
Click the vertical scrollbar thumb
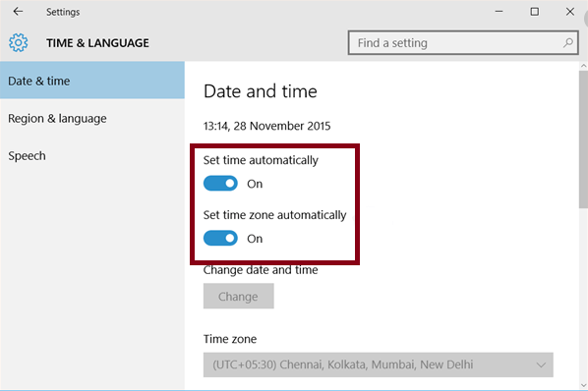(x=583, y=139)
